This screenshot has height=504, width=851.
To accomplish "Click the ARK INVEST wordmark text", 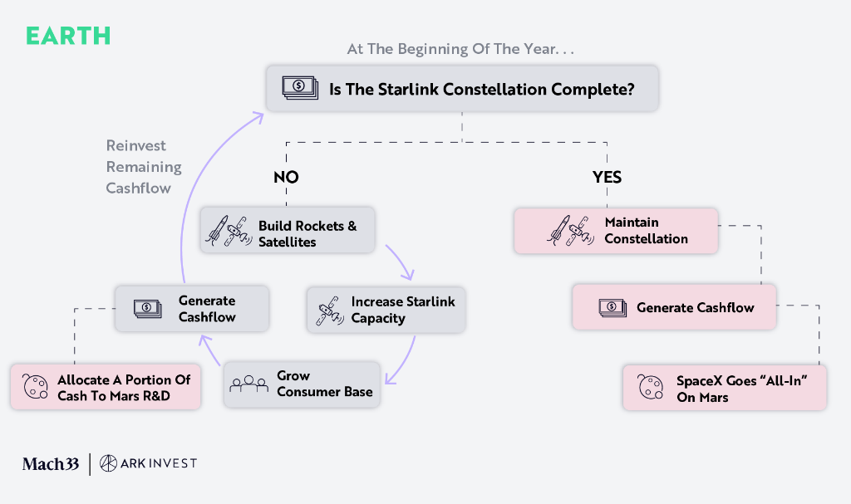I will pos(159,463).
